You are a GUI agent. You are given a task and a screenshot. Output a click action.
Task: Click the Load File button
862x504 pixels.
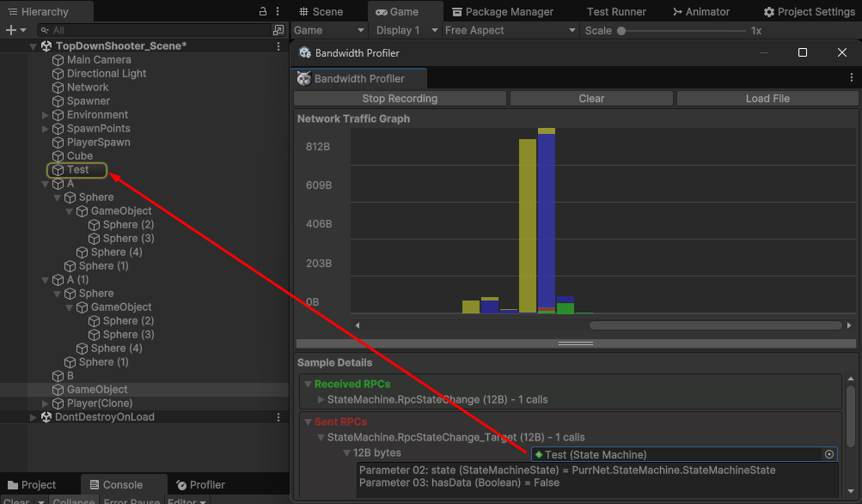click(767, 99)
